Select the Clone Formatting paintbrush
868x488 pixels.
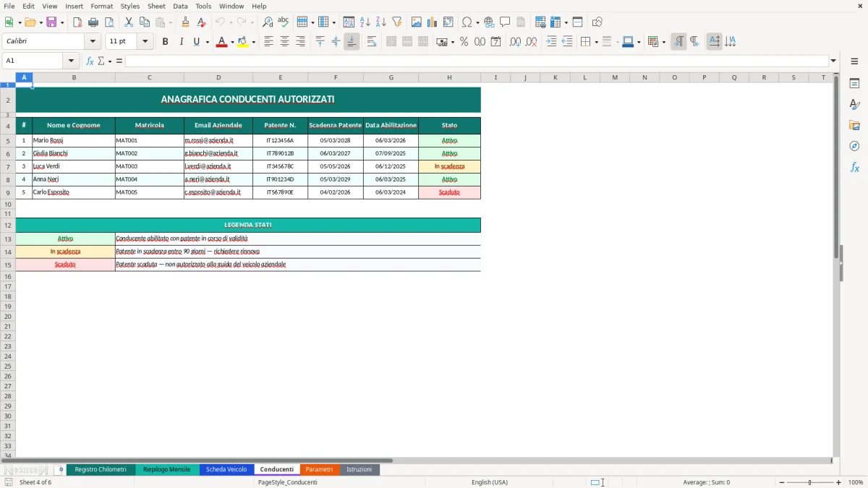pos(186,22)
